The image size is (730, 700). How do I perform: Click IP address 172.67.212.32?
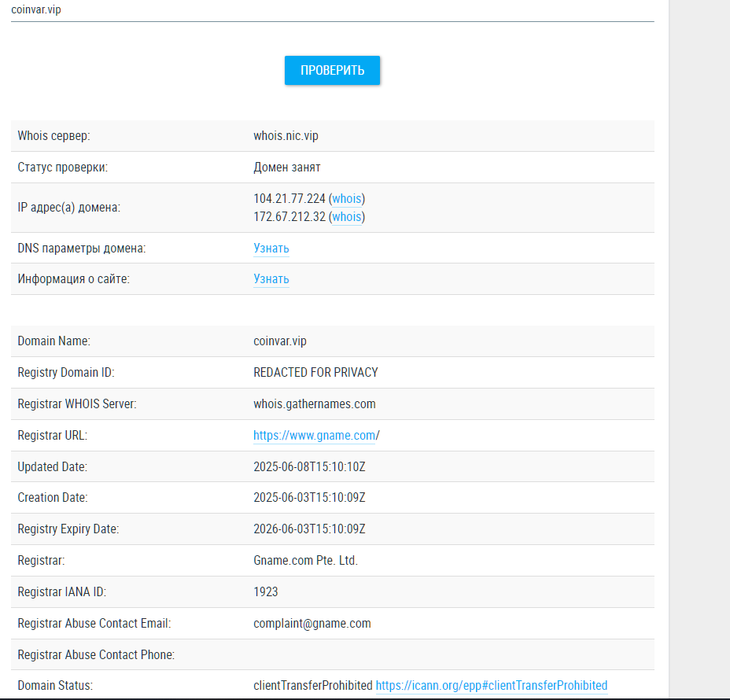tap(289, 217)
